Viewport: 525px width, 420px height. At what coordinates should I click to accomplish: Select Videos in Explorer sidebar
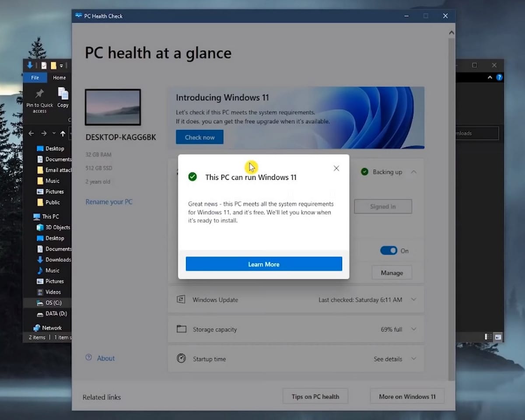[x=49, y=292]
